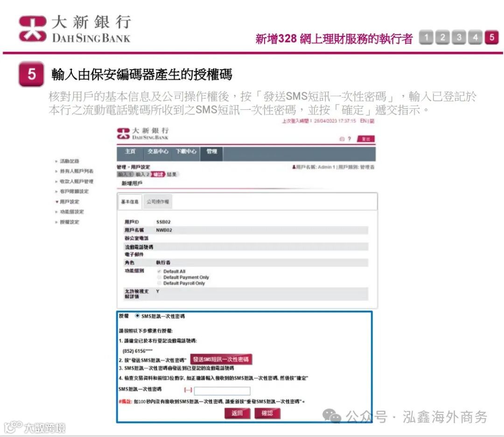Click the 結果 step indicator

pos(172,174)
